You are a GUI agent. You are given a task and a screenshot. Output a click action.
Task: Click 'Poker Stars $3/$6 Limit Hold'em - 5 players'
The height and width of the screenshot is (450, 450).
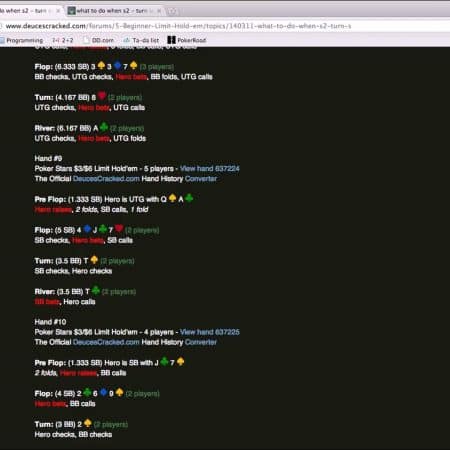[x=104, y=169]
